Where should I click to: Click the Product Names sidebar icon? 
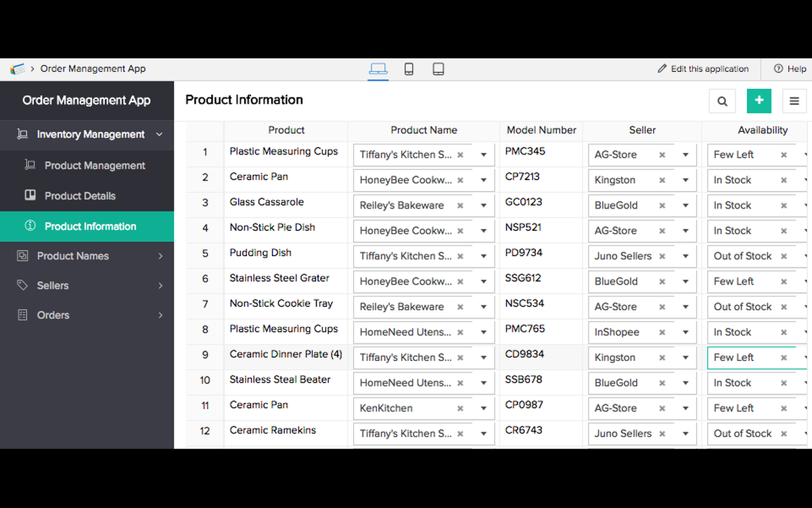tap(22, 255)
